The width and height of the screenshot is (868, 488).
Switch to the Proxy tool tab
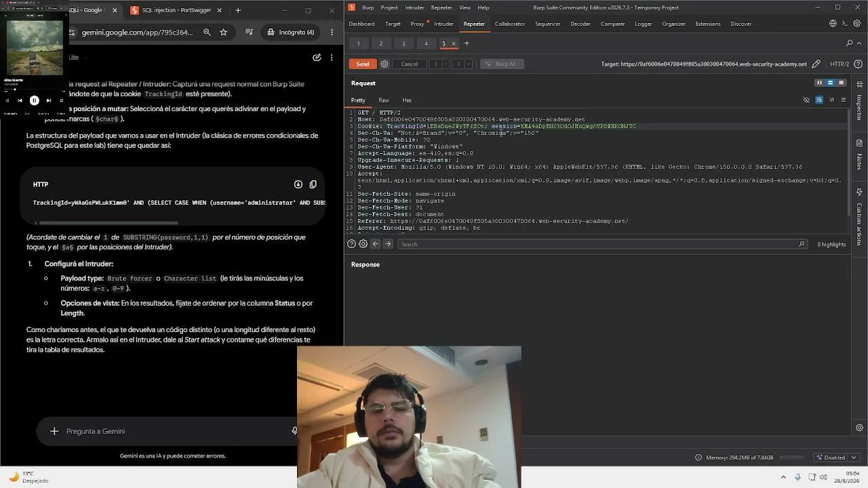click(x=417, y=24)
